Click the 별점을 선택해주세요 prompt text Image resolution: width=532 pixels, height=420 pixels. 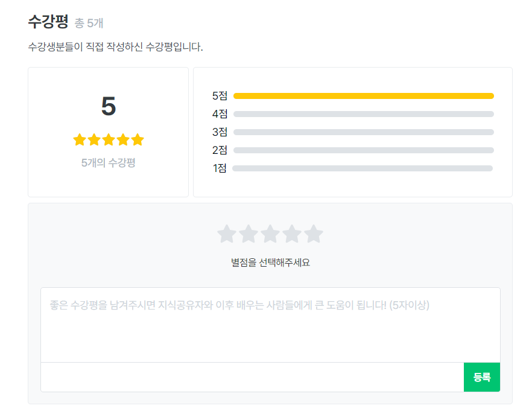(270, 262)
